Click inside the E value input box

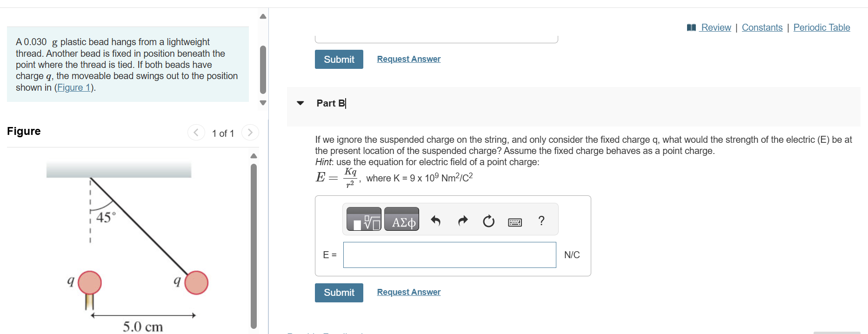tap(449, 255)
